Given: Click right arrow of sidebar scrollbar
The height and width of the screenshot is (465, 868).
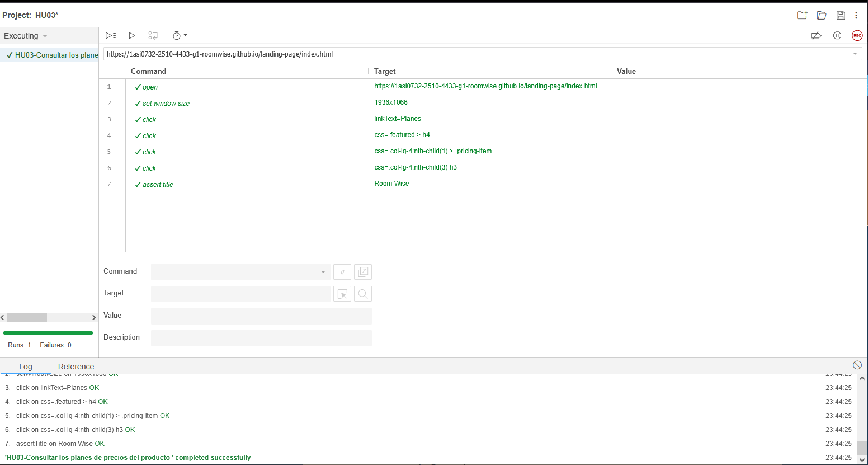Looking at the screenshot, I should (x=94, y=317).
